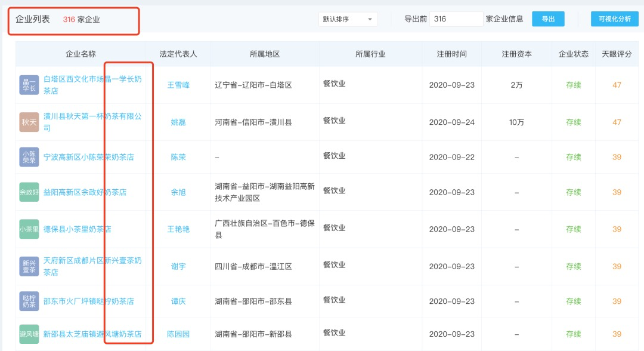
Task: Click the 余政好 company logo icon
Action: tap(29, 192)
